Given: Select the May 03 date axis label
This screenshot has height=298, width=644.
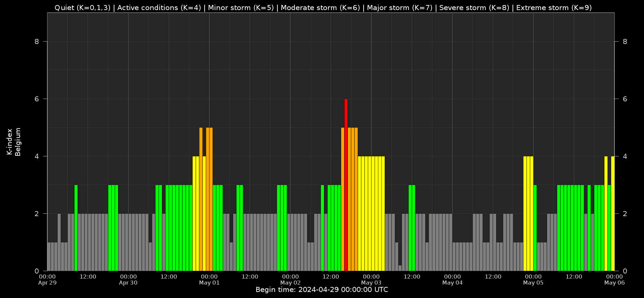Looking at the screenshot, I should 371,283.
